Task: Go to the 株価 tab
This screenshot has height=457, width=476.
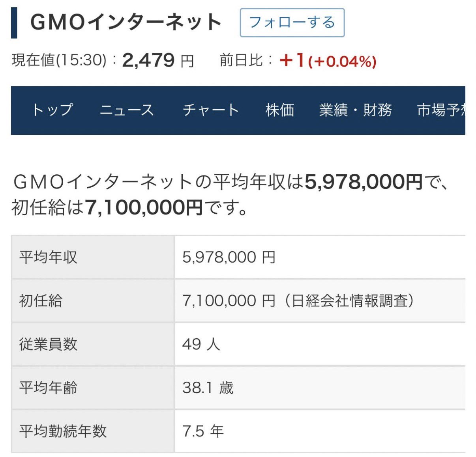Action: [280, 110]
